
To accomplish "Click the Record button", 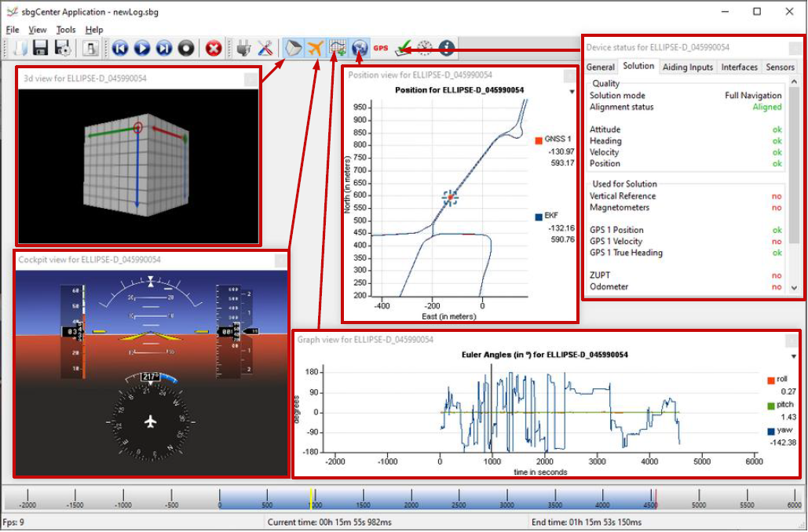I will pyautogui.click(x=185, y=46).
